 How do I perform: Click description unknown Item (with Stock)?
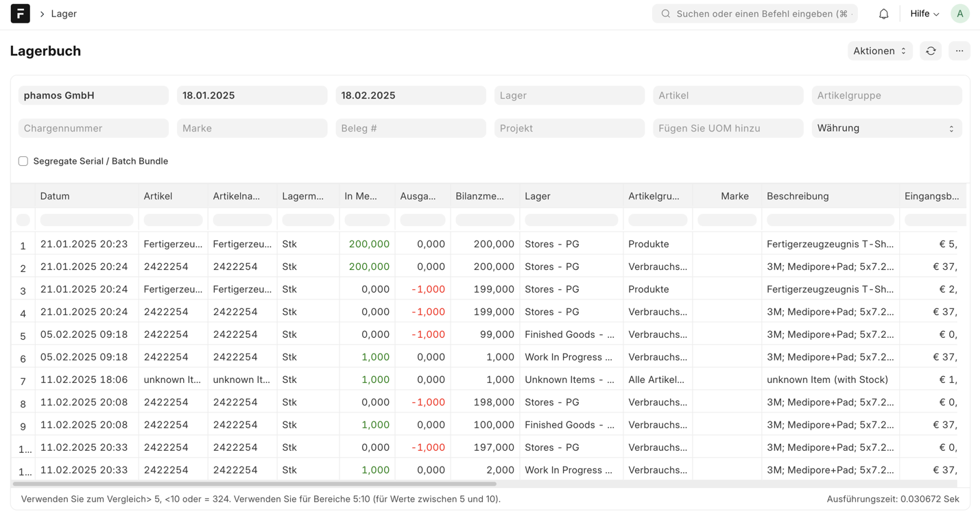[x=830, y=380]
